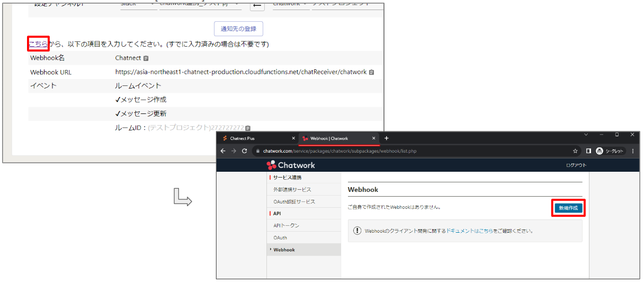Click the info exclamation icon in Webhook notice

357,231
